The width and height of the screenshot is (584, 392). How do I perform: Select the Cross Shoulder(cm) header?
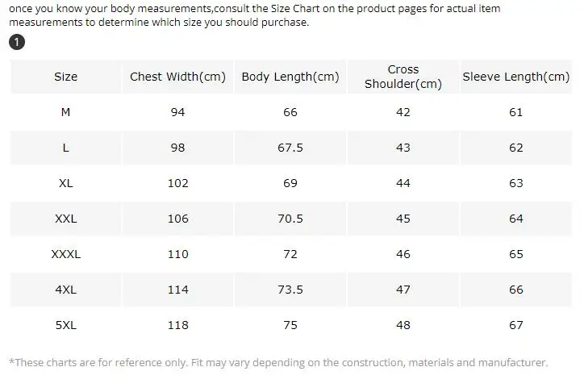point(403,77)
